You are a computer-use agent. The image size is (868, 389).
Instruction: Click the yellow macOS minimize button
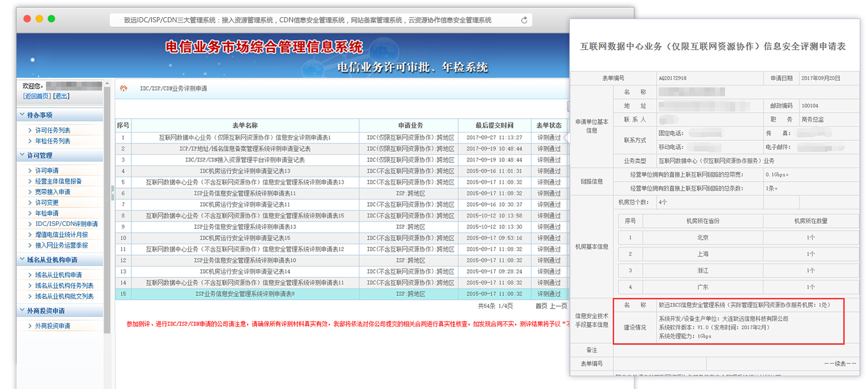tap(40, 19)
